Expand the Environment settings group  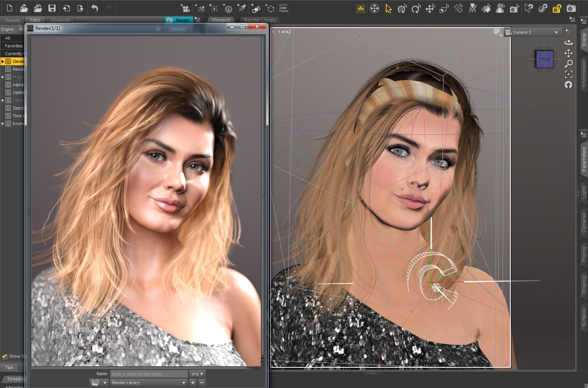coord(3,124)
